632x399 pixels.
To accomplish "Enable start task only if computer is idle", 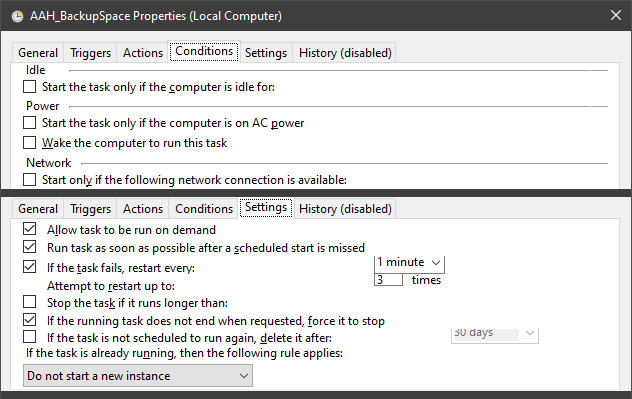I will tap(29, 87).
